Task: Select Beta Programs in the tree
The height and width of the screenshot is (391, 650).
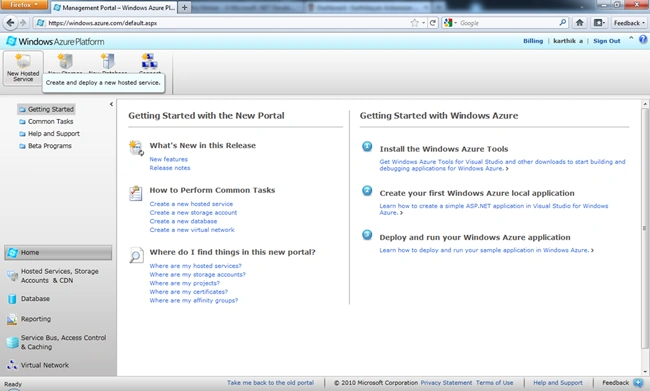Action: click(x=46, y=146)
